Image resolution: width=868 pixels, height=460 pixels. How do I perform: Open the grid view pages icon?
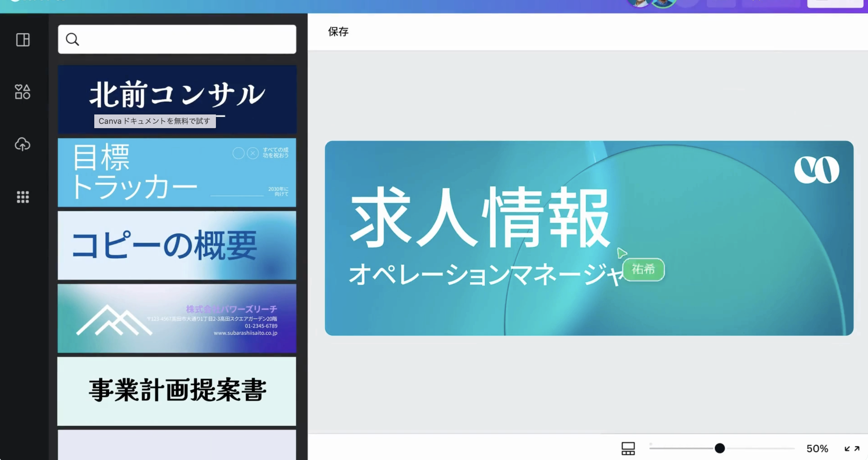(628, 448)
